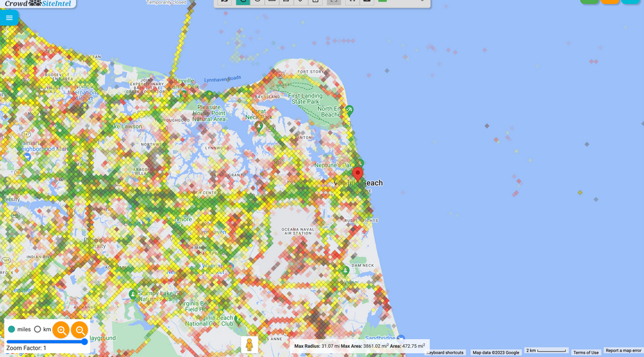This screenshot has width=644, height=357.
Task: Click the DAM NECK map label
Action: pos(363,265)
